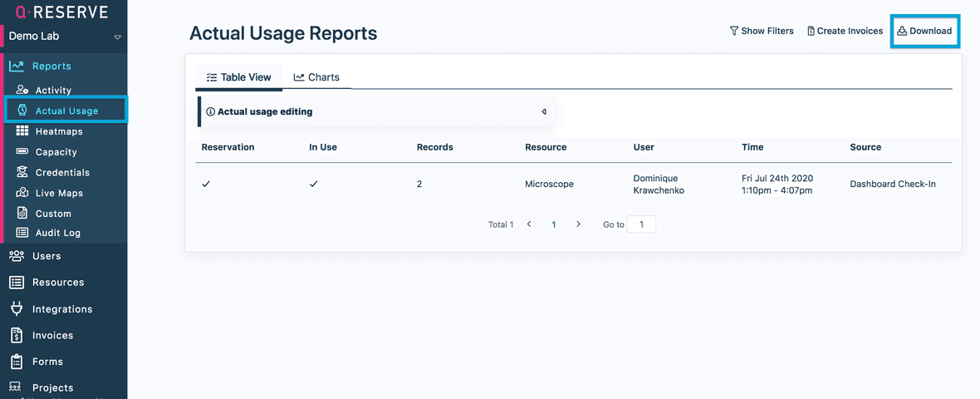
Task: Switch to the Charts tab
Action: click(x=316, y=77)
